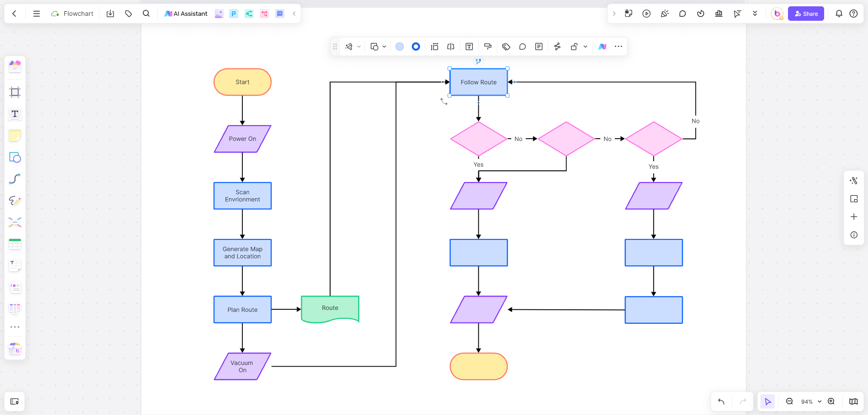Open the tag label icon in top bar

point(128,14)
